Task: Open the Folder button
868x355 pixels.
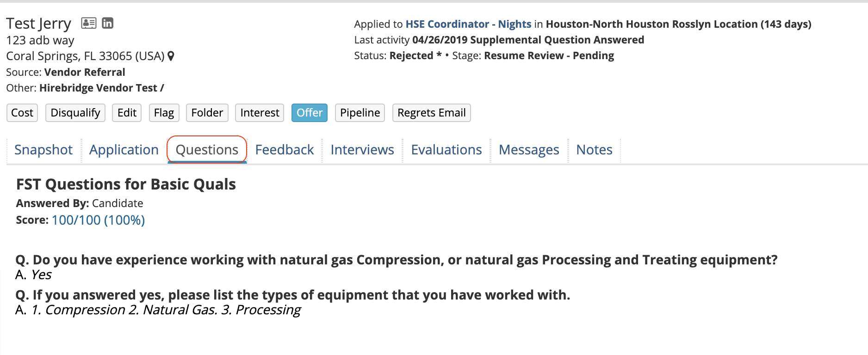Action: click(207, 113)
